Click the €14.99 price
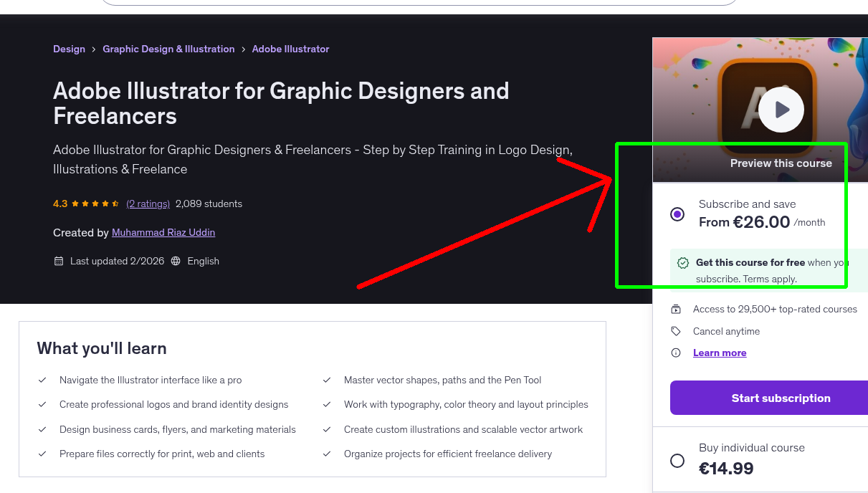 coord(726,469)
